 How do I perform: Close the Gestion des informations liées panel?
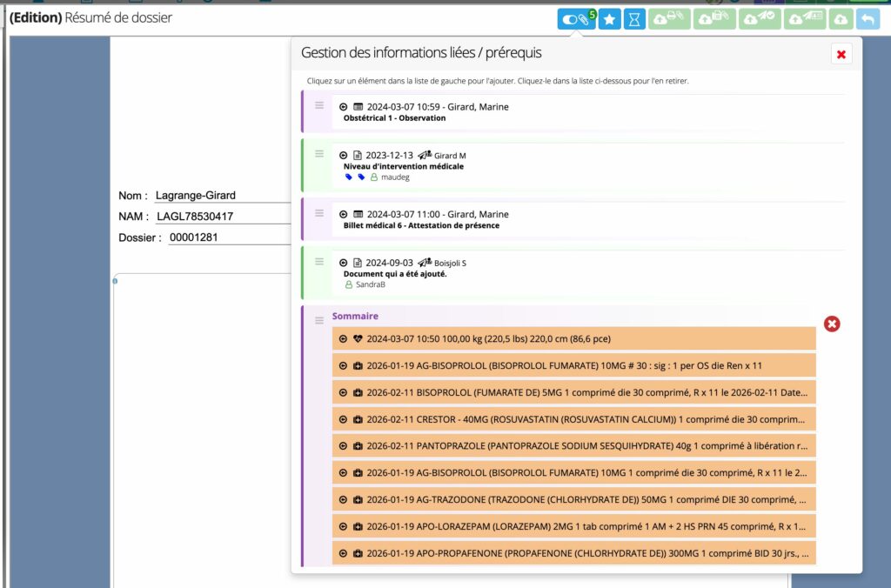tap(841, 55)
